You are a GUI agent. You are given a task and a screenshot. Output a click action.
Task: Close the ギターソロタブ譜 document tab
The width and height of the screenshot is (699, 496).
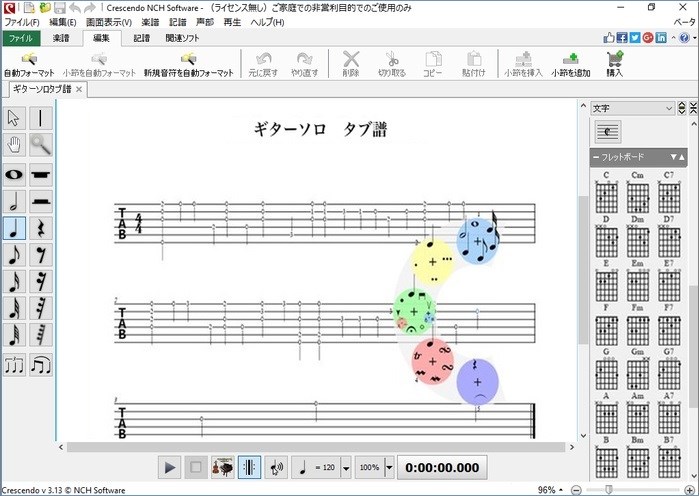(79, 90)
